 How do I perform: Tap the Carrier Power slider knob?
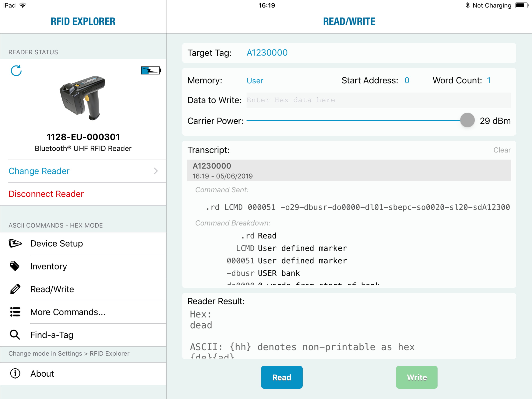tap(467, 120)
